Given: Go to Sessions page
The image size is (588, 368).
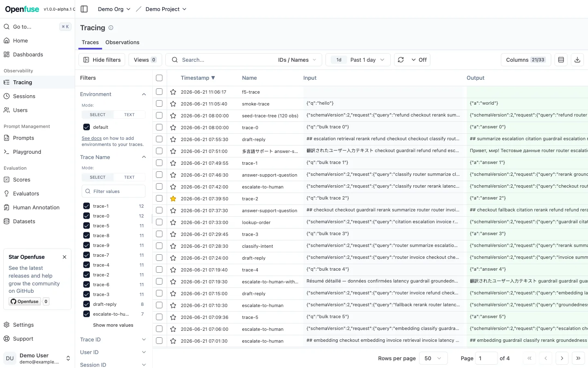Looking at the screenshot, I should point(37,96).
